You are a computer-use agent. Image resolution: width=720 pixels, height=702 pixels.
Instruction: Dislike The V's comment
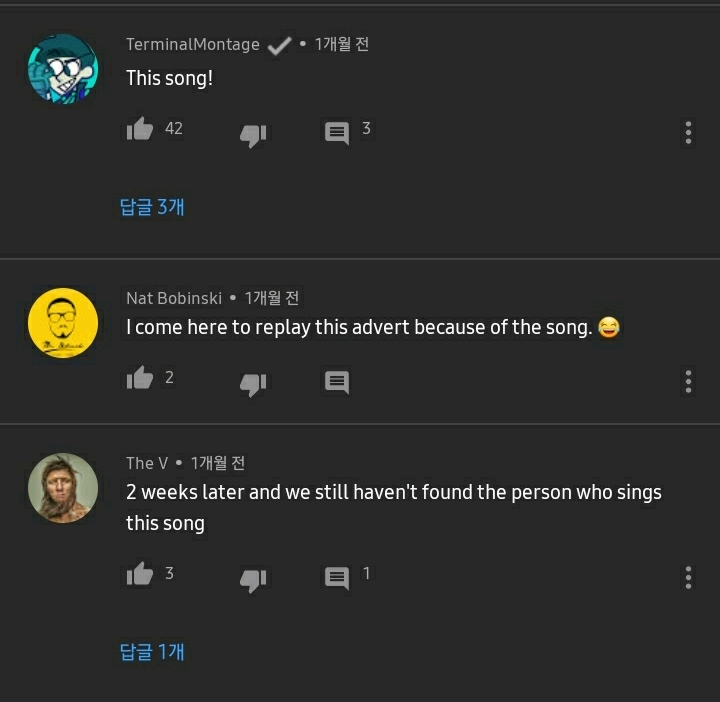[253, 578]
